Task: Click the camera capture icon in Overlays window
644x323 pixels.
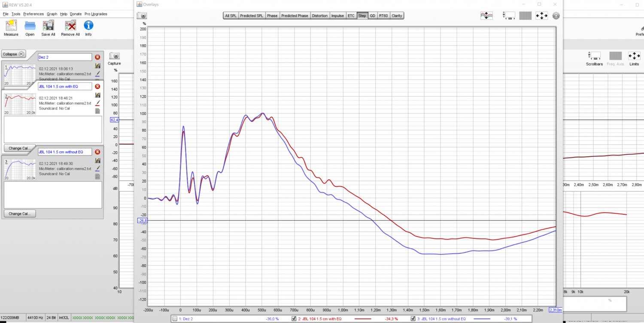Action: (142, 16)
